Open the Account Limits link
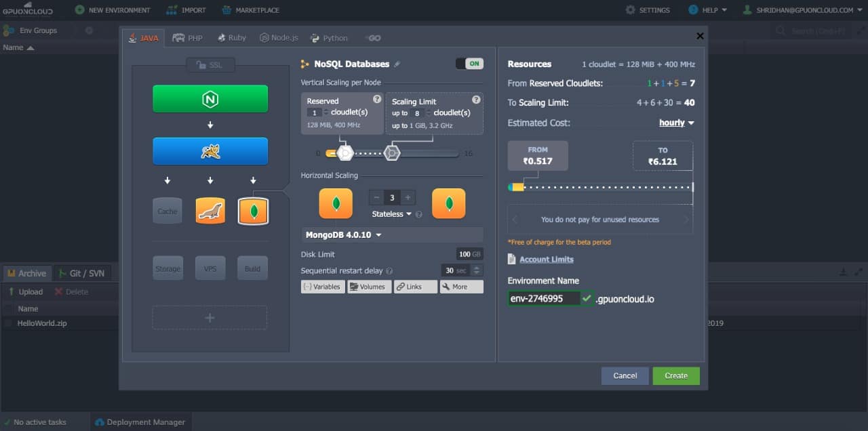868x431 pixels. [546, 260]
